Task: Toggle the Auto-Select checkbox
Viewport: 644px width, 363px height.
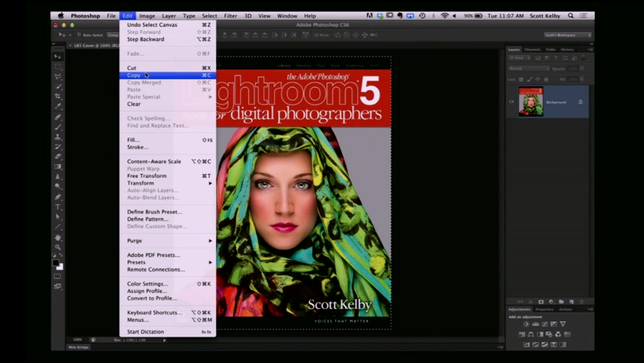Action: point(78,35)
